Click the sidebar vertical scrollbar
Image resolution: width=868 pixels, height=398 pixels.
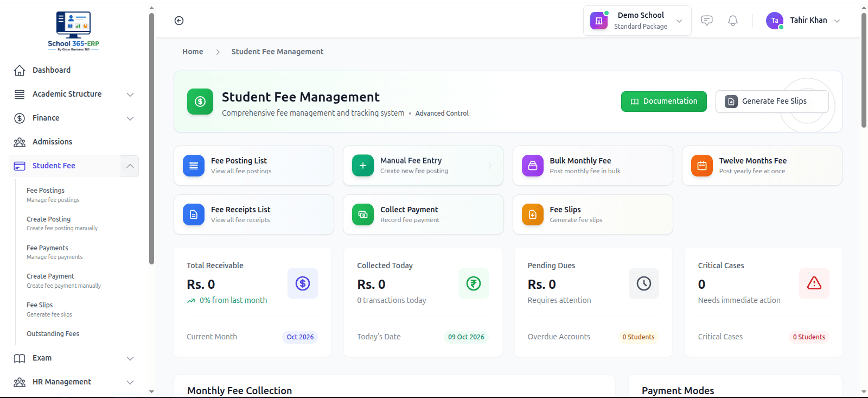pyautogui.click(x=151, y=138)
